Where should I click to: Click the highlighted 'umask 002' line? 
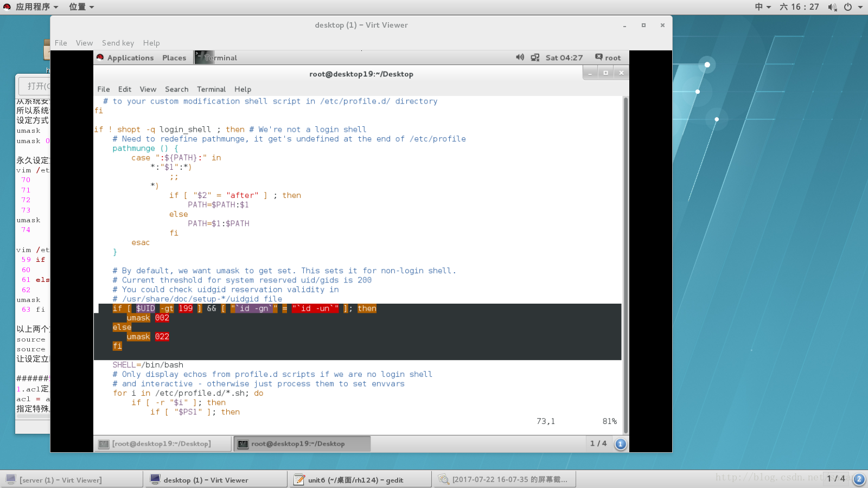[x=148, y=318]
